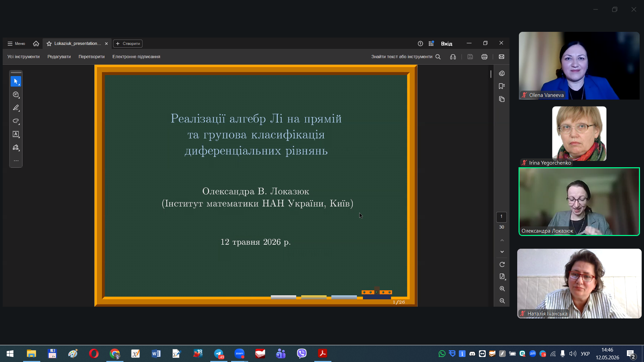Expand more tools with the three dots

coord(16,161)
